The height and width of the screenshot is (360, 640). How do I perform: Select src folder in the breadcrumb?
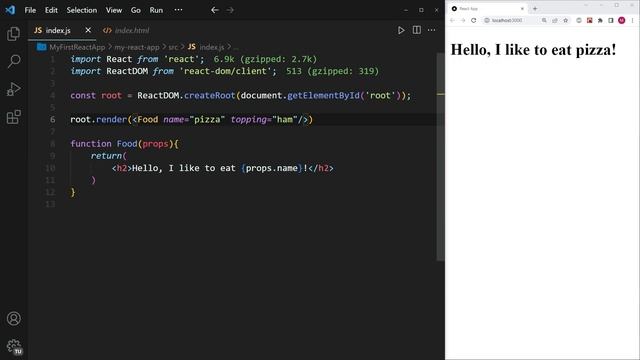(173, 47)
